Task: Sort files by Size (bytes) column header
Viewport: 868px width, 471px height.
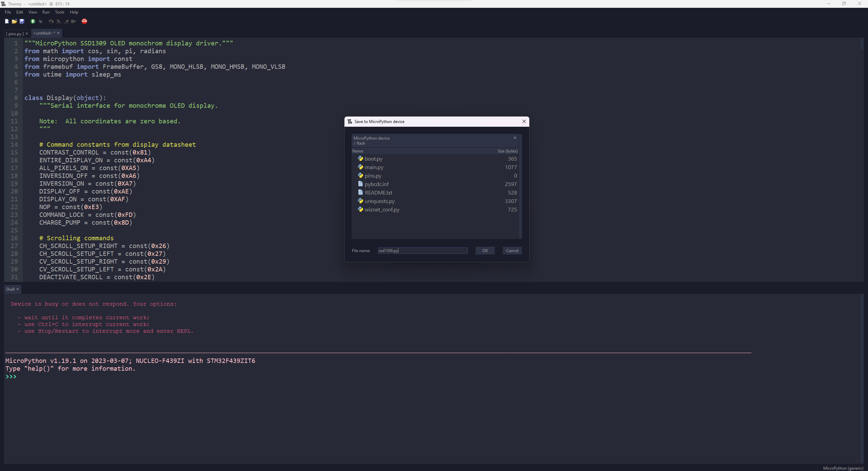Action: [508, 151]
